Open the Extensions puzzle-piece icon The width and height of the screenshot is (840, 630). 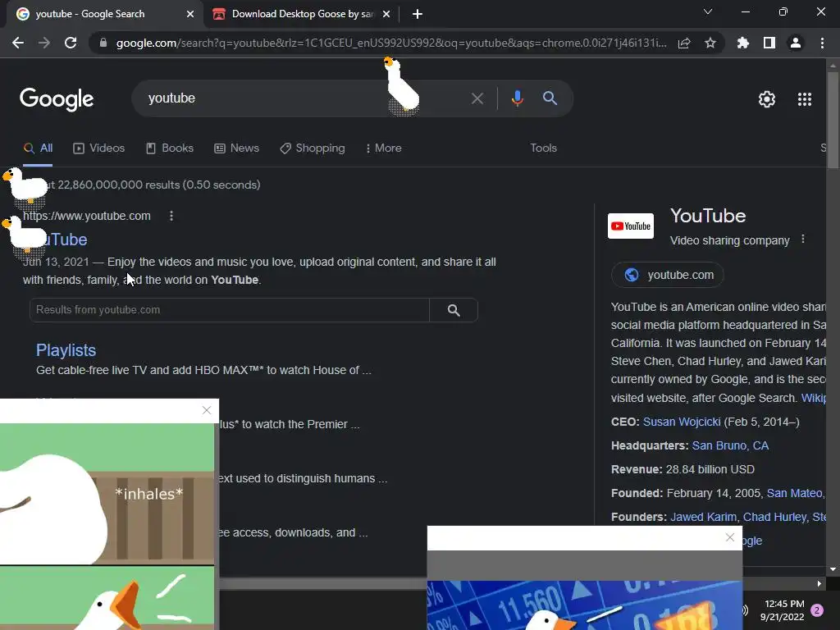pos(742,43)
